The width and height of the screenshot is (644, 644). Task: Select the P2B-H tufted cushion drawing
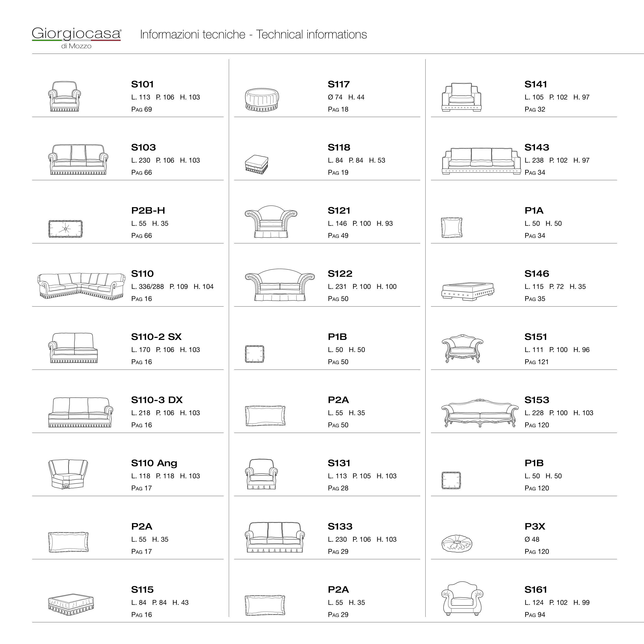(x=65, y=229)
